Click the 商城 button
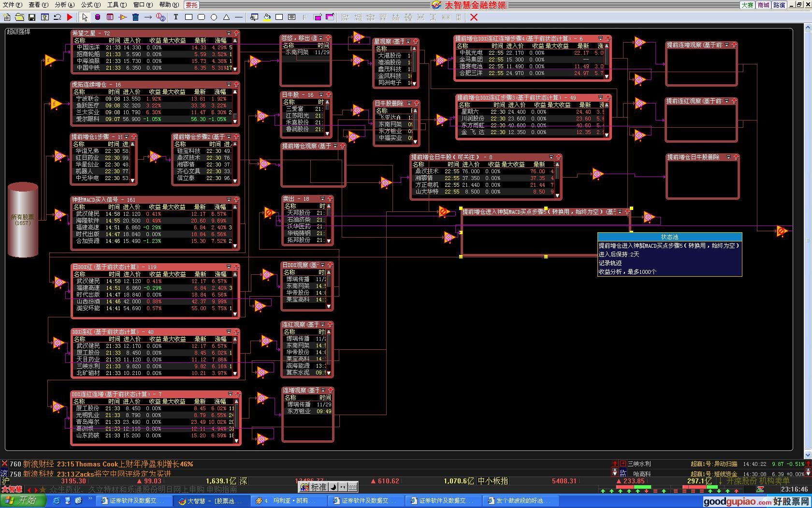This screenshot has height=508, width=812. click(x=763, y=5)
